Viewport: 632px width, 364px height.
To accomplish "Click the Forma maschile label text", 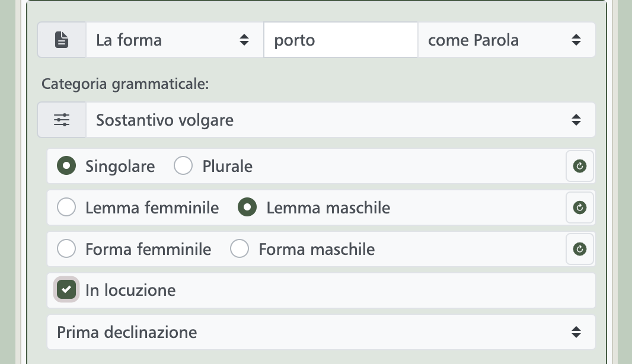I will click(317, 249).
